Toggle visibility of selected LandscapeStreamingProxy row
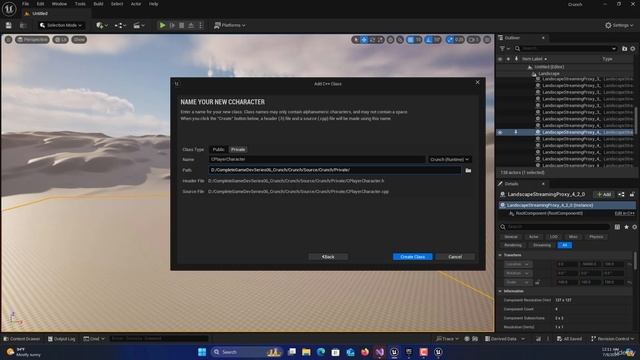Viewport: 640px width, 360px height. pyautogui.click(x=500, y=132)
